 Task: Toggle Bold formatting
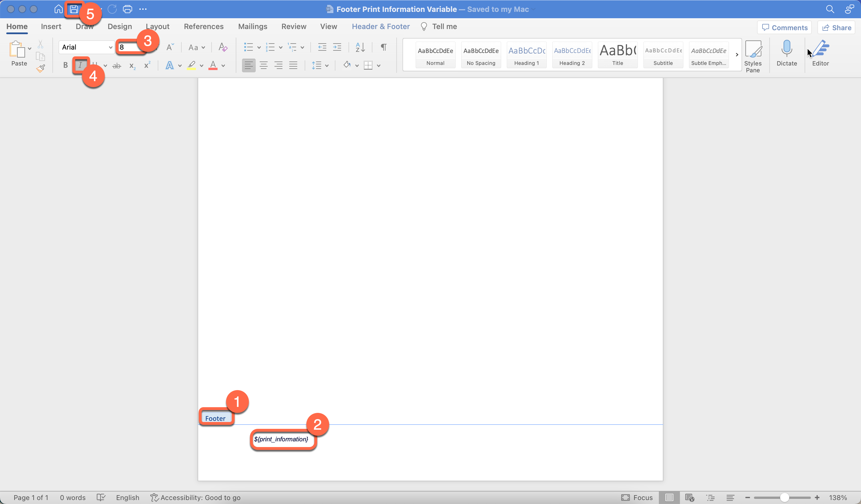[x=65, y=65]
